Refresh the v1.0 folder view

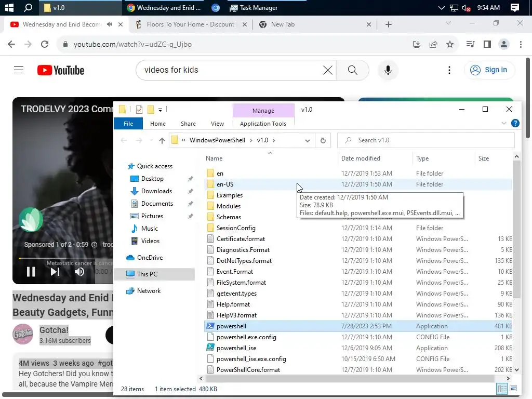point(323,140)
